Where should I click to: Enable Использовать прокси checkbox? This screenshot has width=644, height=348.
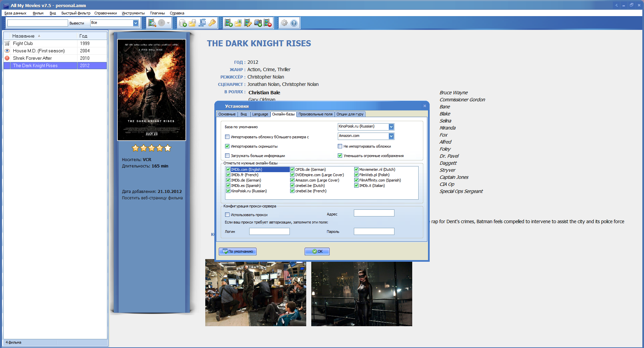(x=227, y=215)
